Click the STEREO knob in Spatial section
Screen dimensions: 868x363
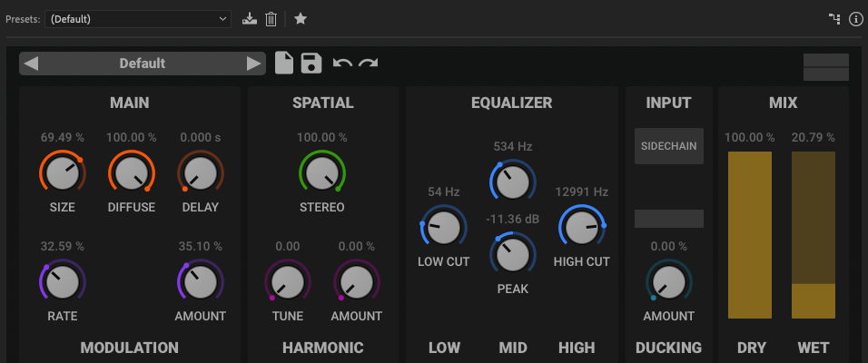pos(321,172)
